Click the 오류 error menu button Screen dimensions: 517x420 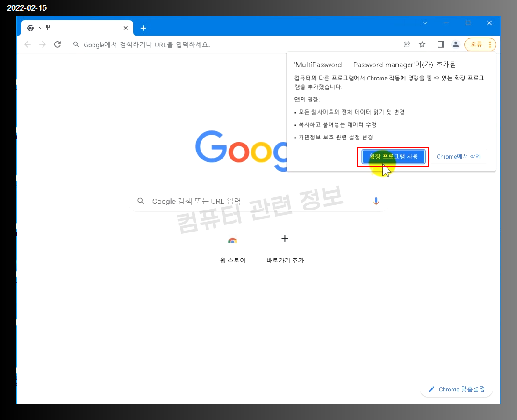[480, 44]
